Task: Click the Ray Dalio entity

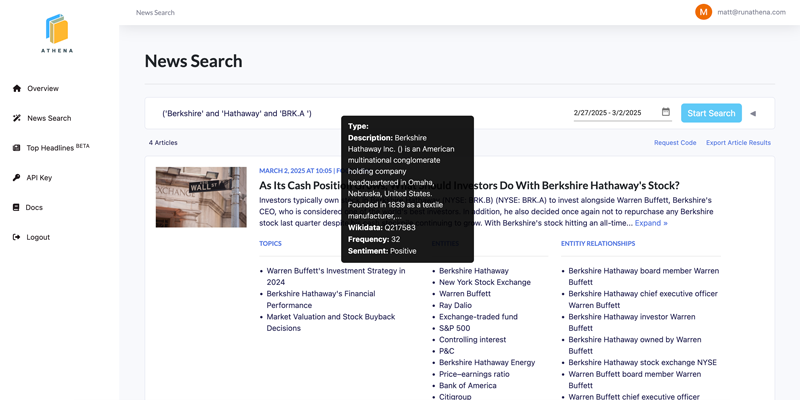Action: (x=456, y=305)
